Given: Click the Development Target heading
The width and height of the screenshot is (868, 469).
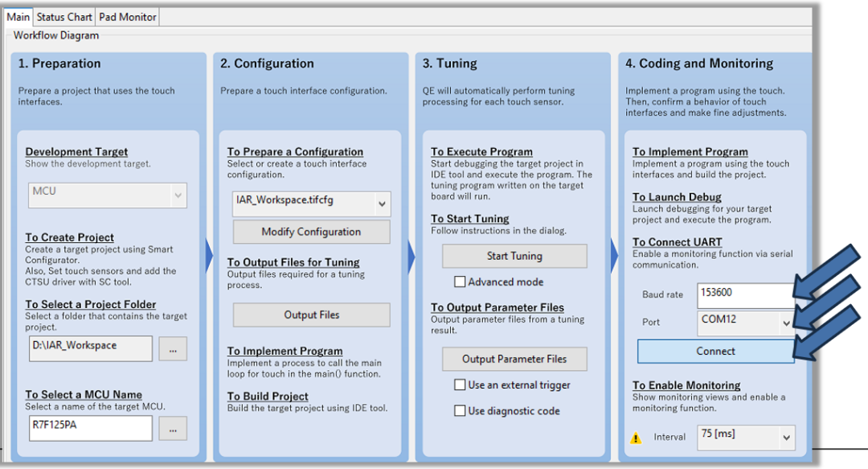Looking at the screenshot, I should (x=76, y=152).
